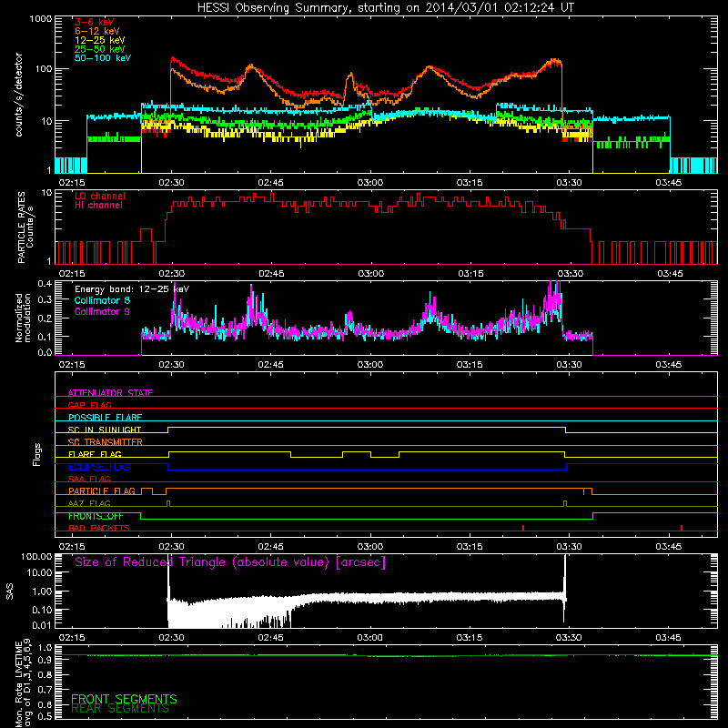Click the REAR SEGMENTS legend label
The height and width of the screenshot is (728, 728).
(120, 709)
